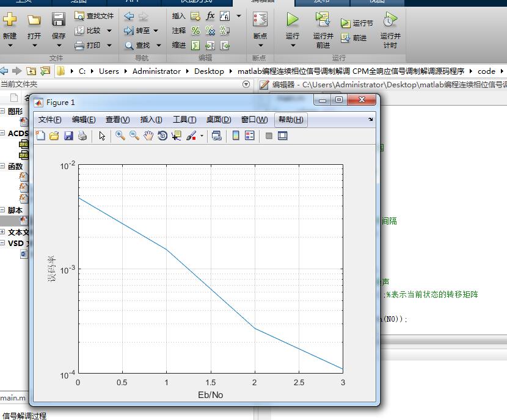Click Advance (前进) in the run group

pos(354,38)
